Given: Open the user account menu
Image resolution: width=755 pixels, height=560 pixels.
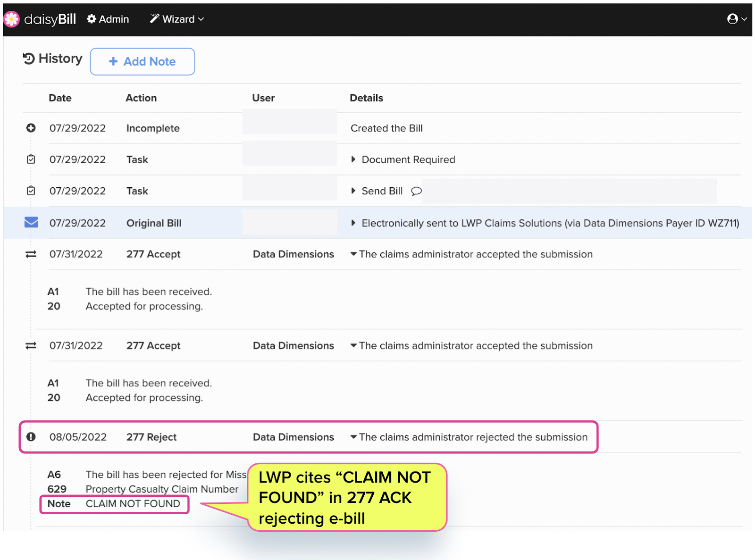Looking at the screenshot, I should (x=737, y=19).
